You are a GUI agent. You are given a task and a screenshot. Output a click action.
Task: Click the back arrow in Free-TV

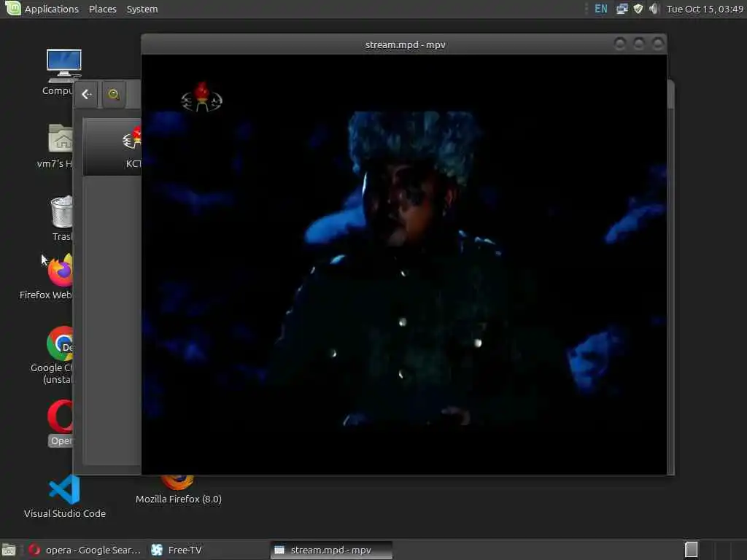87,94
